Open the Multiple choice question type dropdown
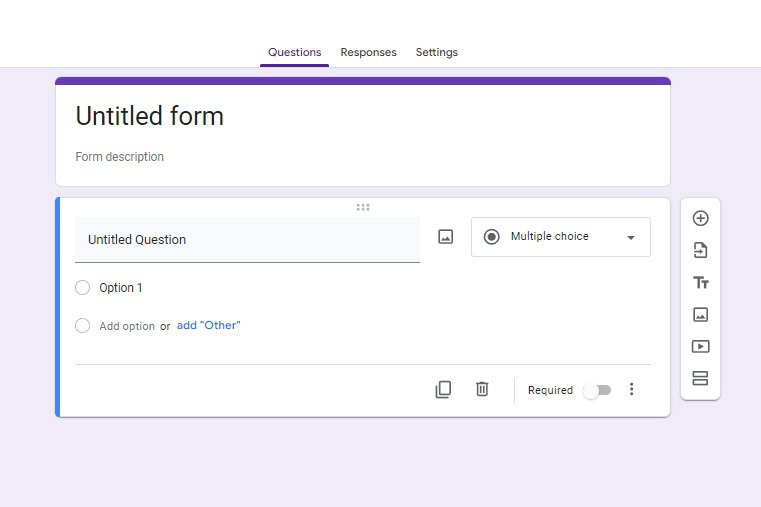Screen dimensions: 761x507 (x=560, y=237)
